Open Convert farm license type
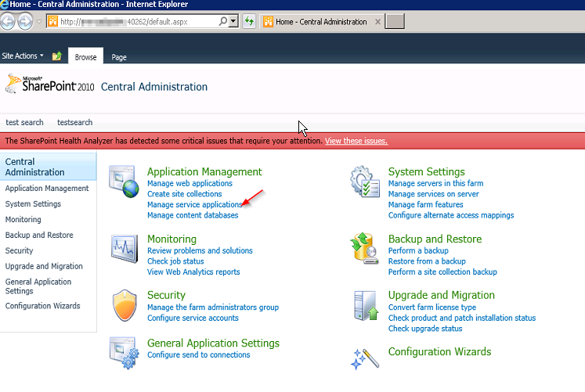 [432, 307]
